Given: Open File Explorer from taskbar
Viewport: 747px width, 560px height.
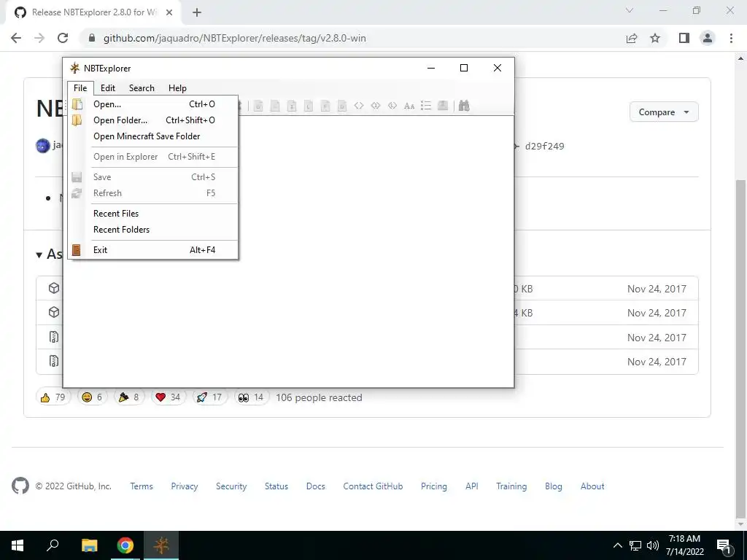Looking at the screenshot, I should pos(89,545).
